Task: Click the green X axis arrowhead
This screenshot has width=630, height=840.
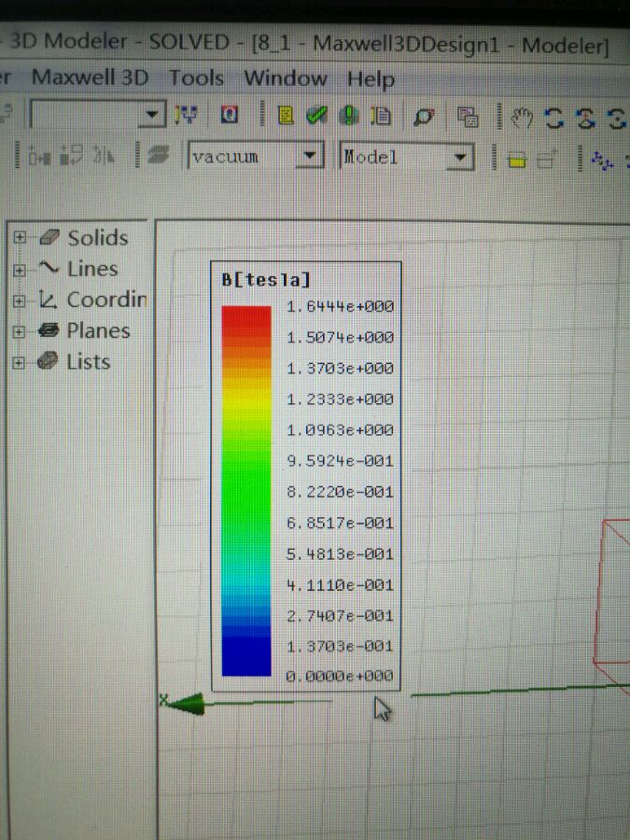Action: [188, 704]
